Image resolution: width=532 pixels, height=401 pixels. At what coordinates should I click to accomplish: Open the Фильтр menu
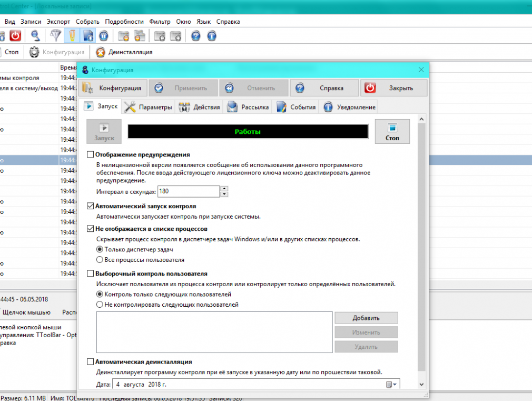click(x=160, y=22)
